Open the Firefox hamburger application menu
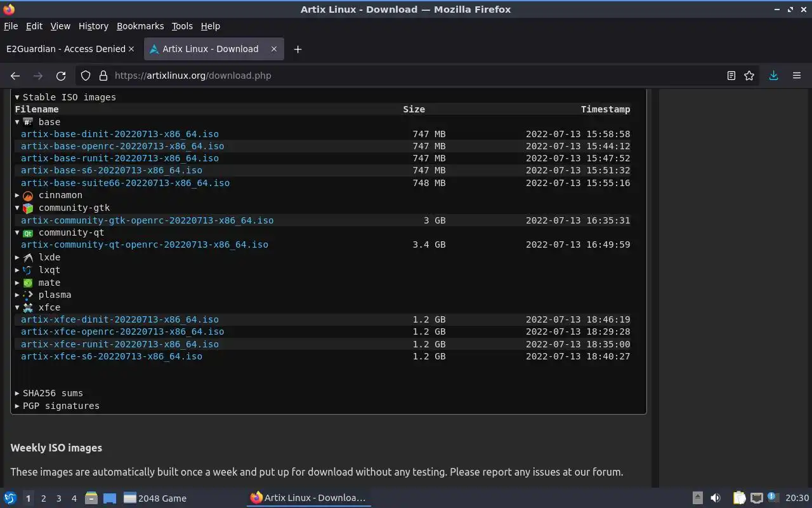Image resolution: width=812 pixels, height=508 pixels. click(797, 76)
